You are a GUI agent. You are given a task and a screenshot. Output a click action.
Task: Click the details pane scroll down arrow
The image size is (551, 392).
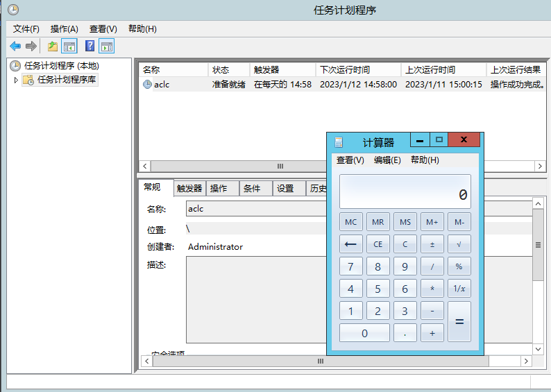click(538, 349)
